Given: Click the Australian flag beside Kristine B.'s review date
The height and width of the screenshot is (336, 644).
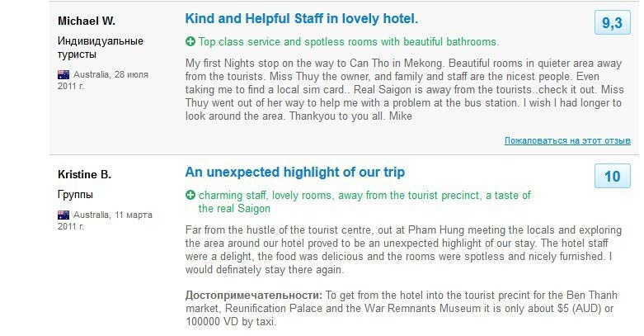Looking at the screenshot, I should pyautogui.click(x=63, y=215).
